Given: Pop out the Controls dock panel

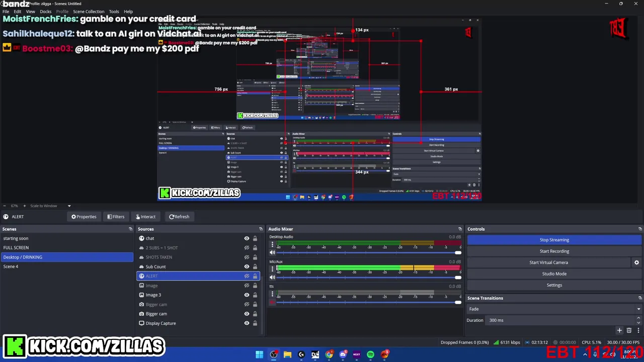Looking at the screenshot, I should click(x=640, y=229).
